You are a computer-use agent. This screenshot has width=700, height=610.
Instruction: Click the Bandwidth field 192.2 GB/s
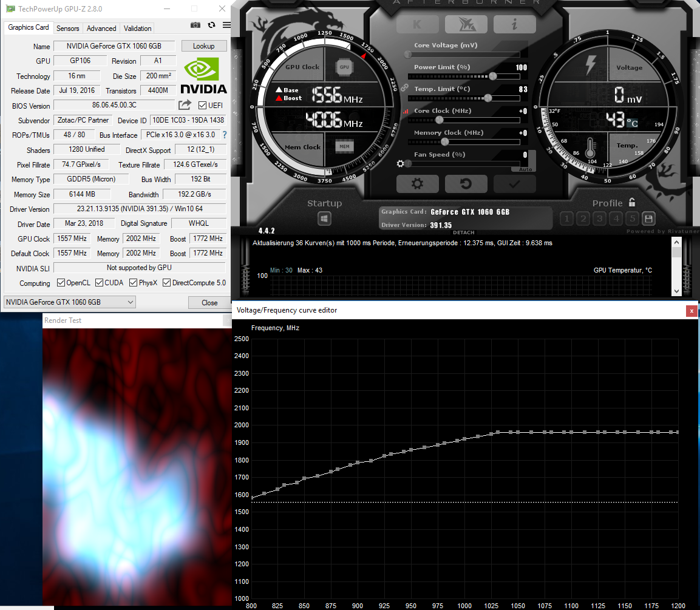click(x=195, y=194)
